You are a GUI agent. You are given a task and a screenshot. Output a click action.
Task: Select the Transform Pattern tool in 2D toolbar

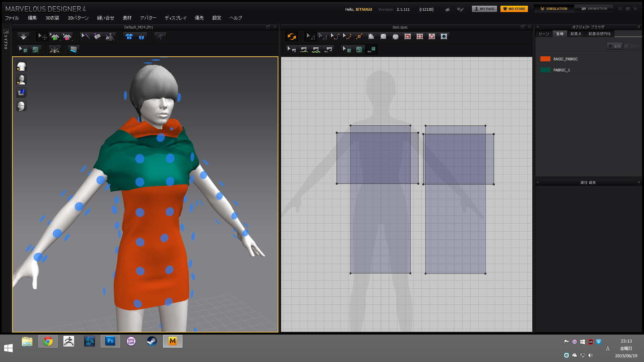311,37
